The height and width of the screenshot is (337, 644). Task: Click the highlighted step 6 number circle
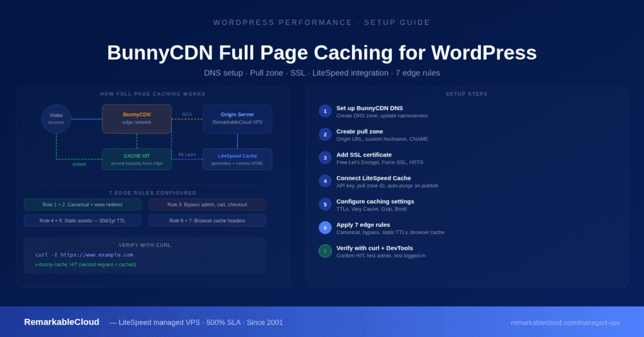coord(325,228)
